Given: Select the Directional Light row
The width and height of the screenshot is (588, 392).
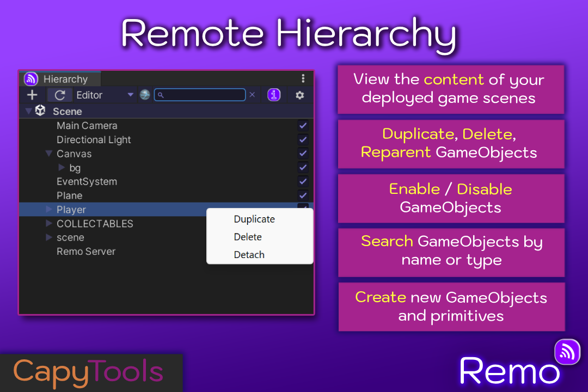Looking at the screenshot, I should click(166, 139).
